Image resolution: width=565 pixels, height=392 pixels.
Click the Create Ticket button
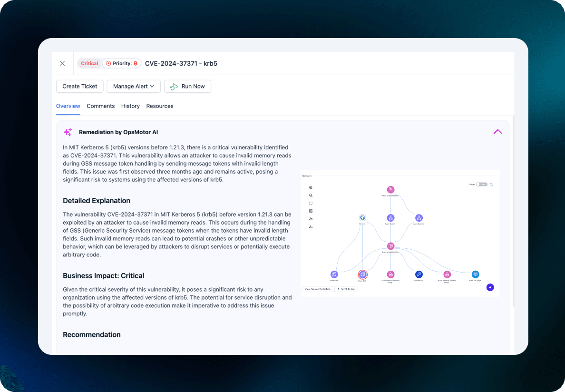point(79,87)
